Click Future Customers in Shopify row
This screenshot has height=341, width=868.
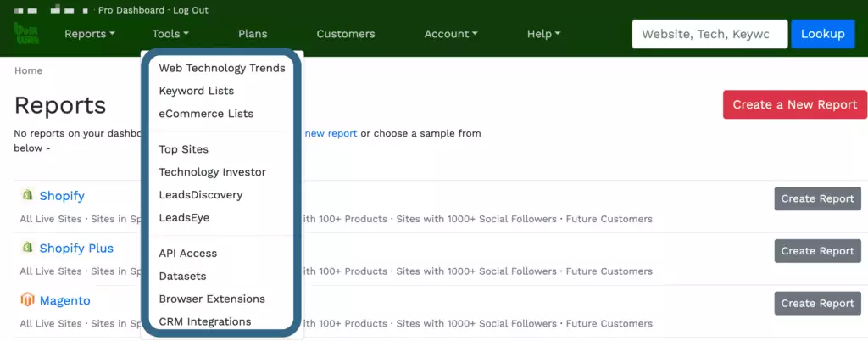(x=609, y=219)
